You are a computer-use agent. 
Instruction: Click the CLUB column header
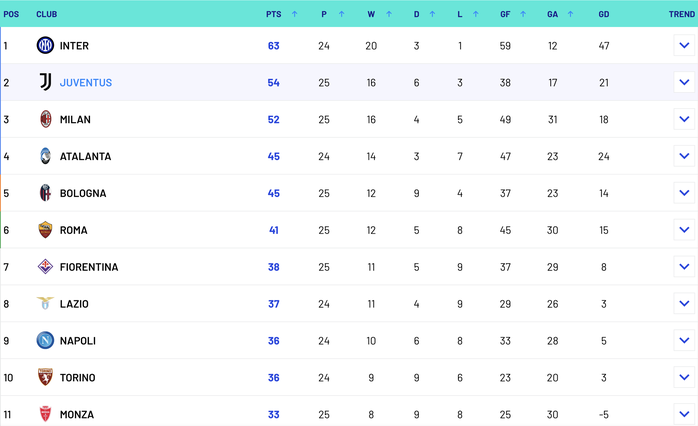[47, 14]
